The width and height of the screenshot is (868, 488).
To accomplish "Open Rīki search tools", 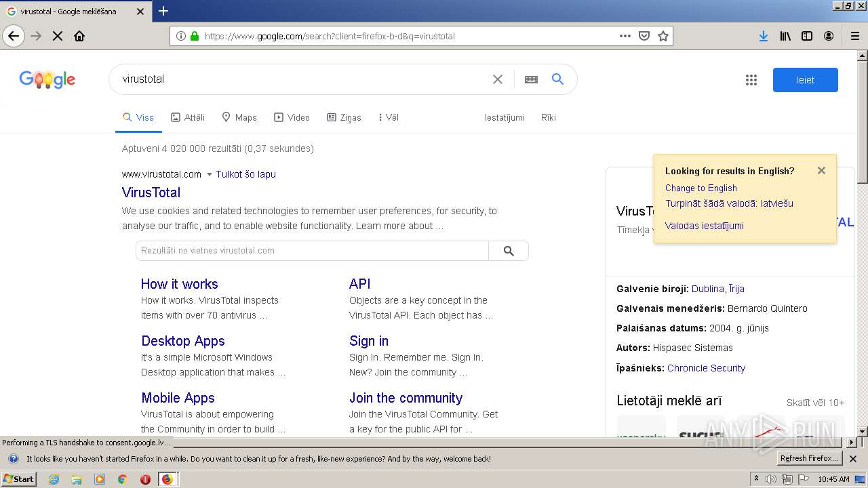I will (x=549, y=117).
